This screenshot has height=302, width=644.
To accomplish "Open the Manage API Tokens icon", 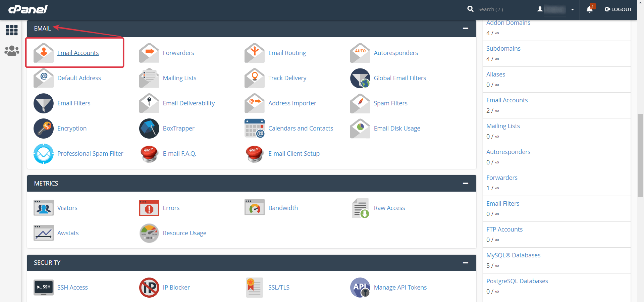I will [360, 288].
